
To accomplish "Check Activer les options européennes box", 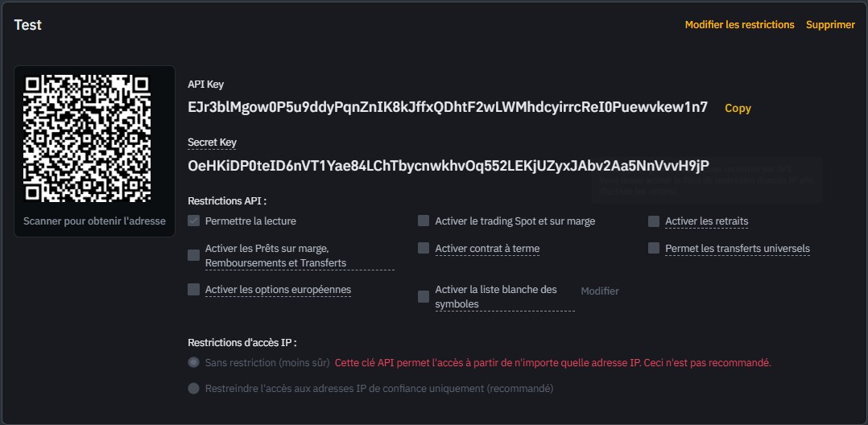I will coord(193,290).
